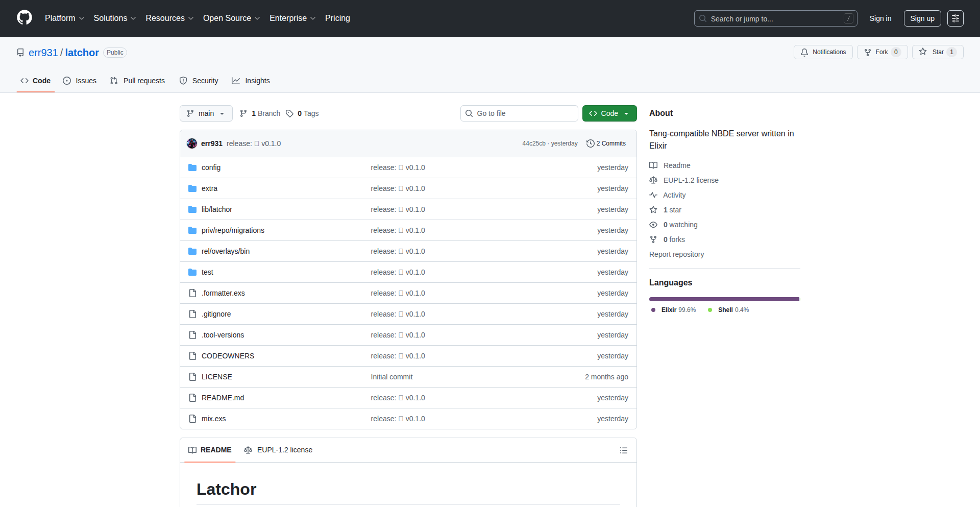Expand the Solutions menu
980x507 pixels.
point(115,18)
